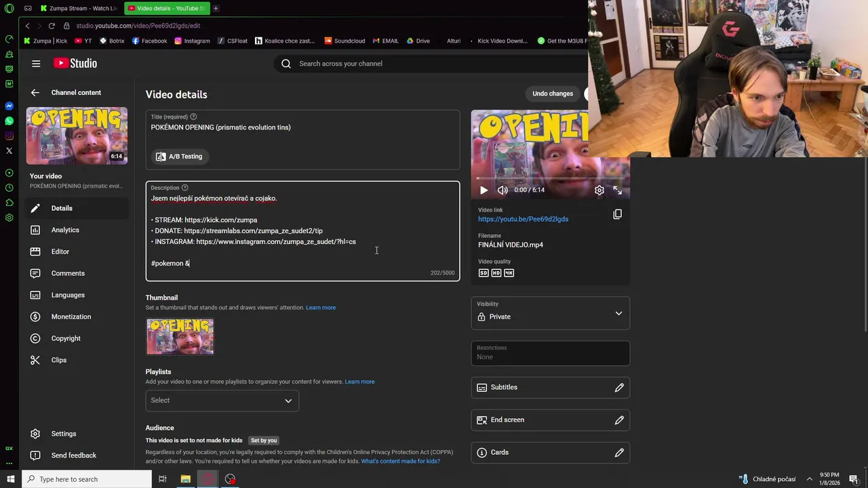Select the uploaded thumbnail image
The width and height of the screenshot is (868, 488).
click(180, 336)
